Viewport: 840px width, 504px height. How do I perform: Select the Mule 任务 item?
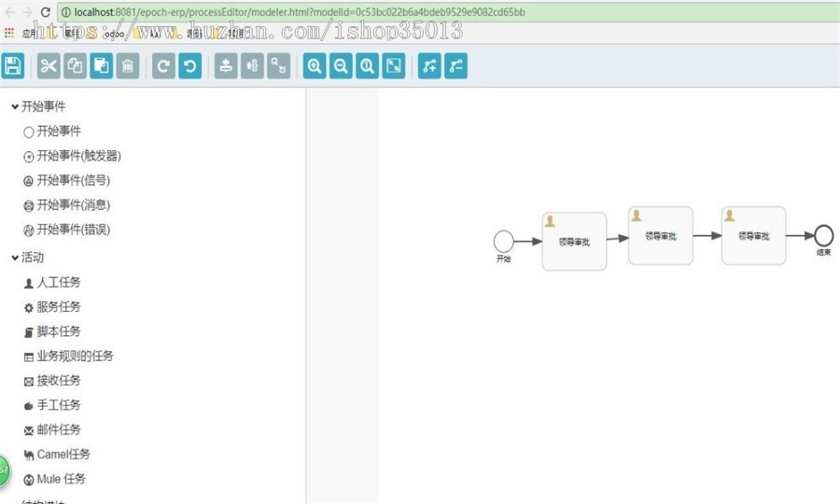coord(55,480)
